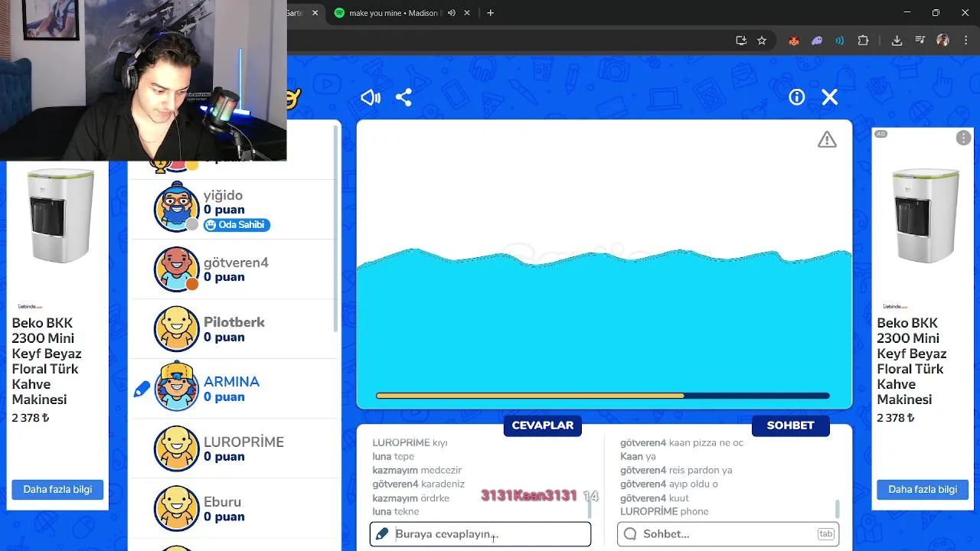This screenshot has width=980, height=551.
Task: Click the chat list scrollbar
Action: point(838,507)
